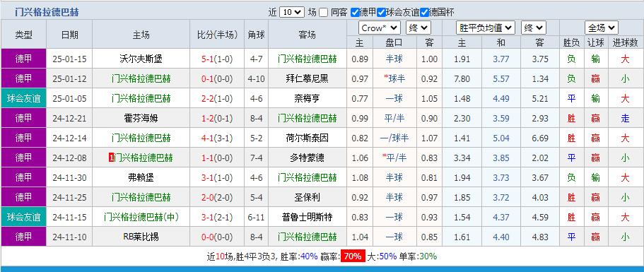Open 多特蒙德 away team link
The image size is (644, 272).
307,158
